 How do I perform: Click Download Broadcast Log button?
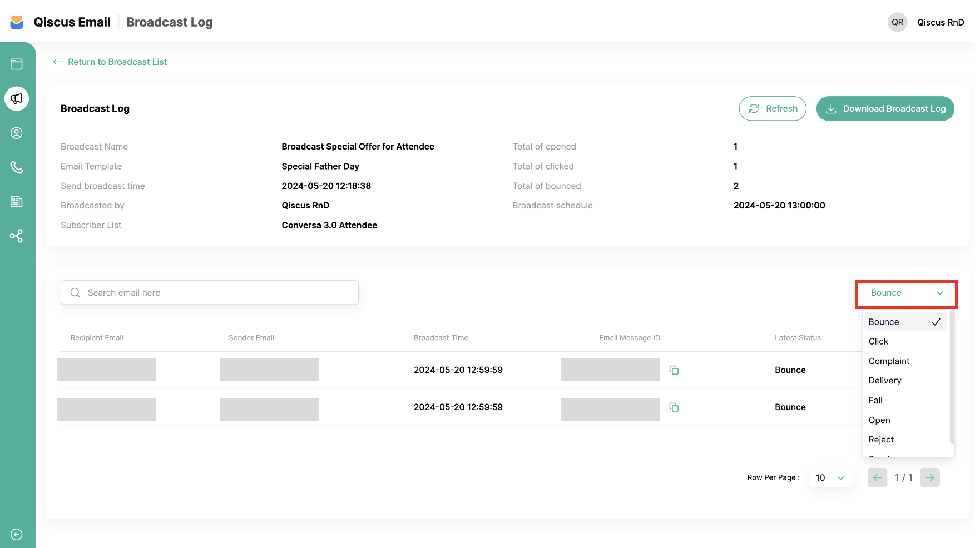[885, 109]
